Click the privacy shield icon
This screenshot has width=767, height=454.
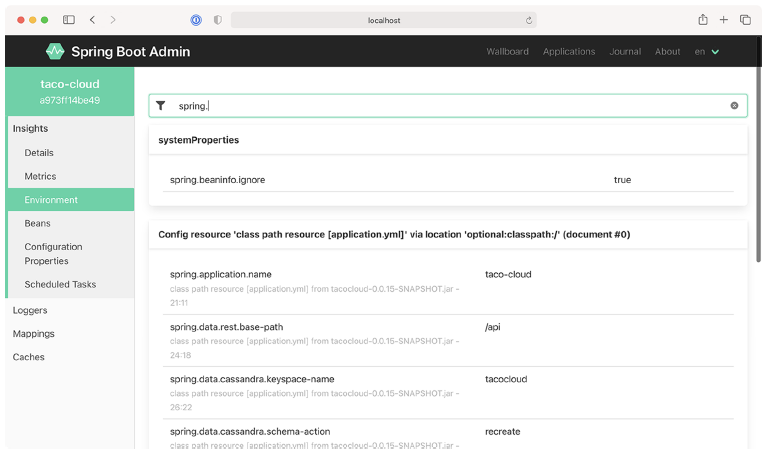tap(218, 20)
